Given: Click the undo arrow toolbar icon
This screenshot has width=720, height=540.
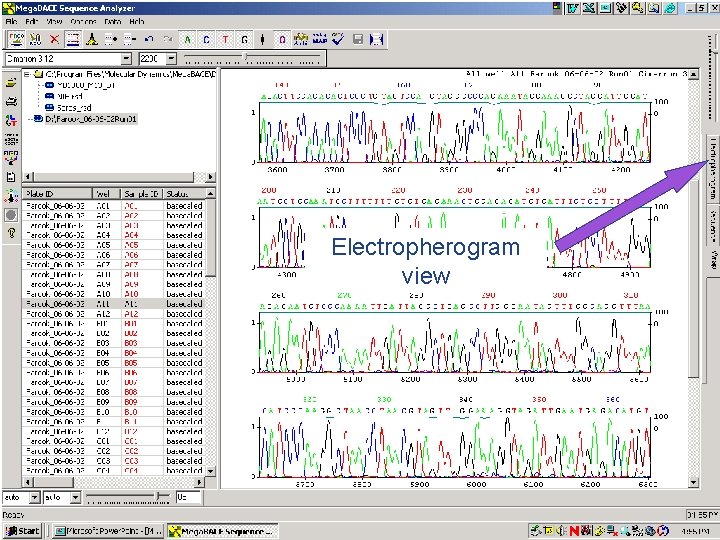Looking at the screenshot, I should pyautogui.click(x=149, y=39).
